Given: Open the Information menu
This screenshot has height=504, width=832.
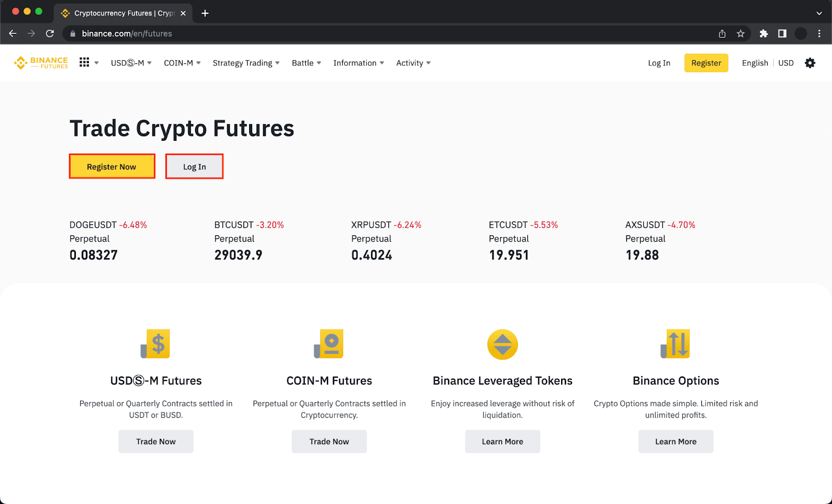Looking at the screenshot, I should [x=358, y=63].
